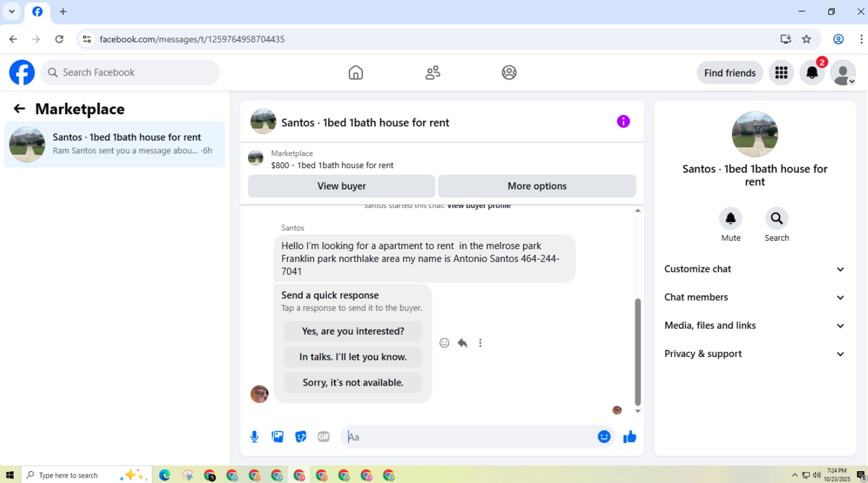Open the View buyer profile link
The width and height of the screenshot is (868, 483).
pyautogui.click(x=479, y=206)
